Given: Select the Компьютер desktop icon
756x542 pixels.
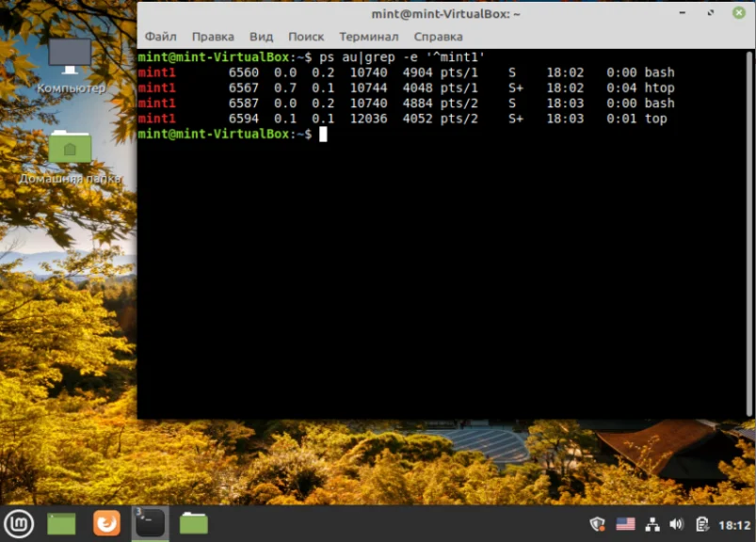Looking at the screenshot, I should [x=71, y=66].
